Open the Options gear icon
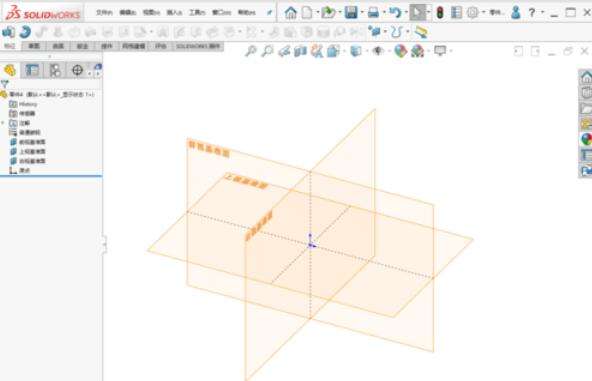Viewport: 592px width, 381px height. [x=472, y=13]
